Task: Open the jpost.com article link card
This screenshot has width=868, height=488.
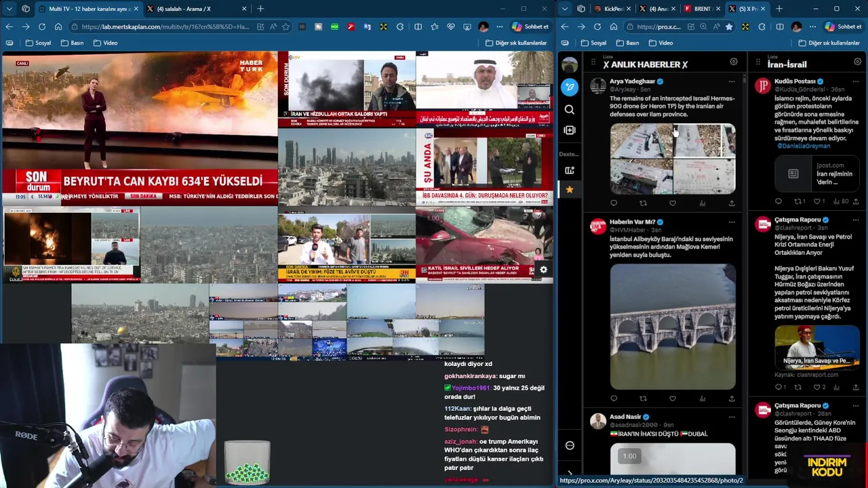Action: 817,174
